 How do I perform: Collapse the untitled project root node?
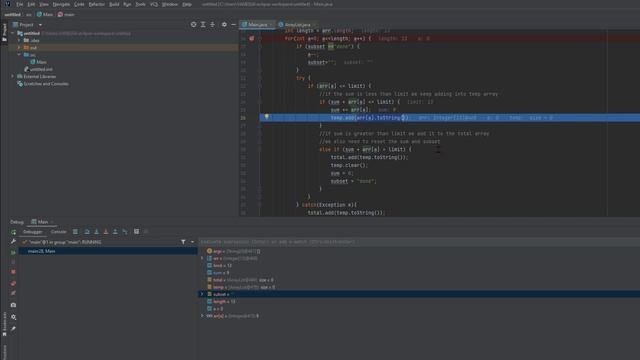point(13,33)
